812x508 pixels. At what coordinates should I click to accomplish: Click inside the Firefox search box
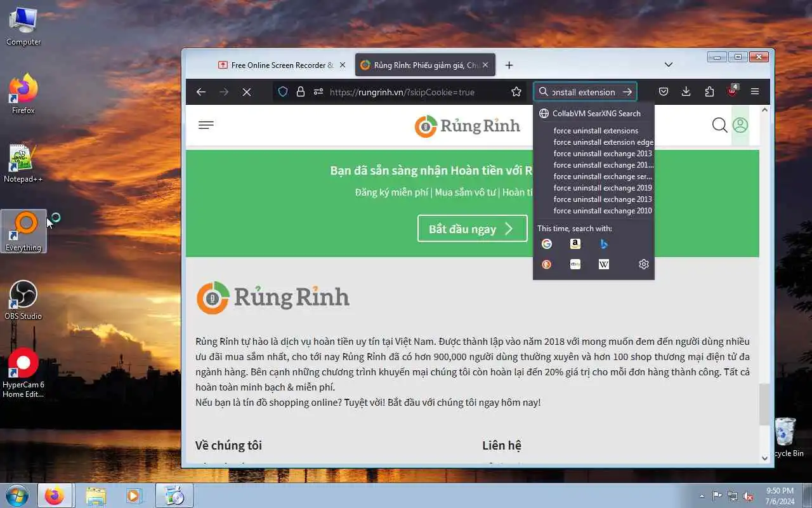point(584,92)
